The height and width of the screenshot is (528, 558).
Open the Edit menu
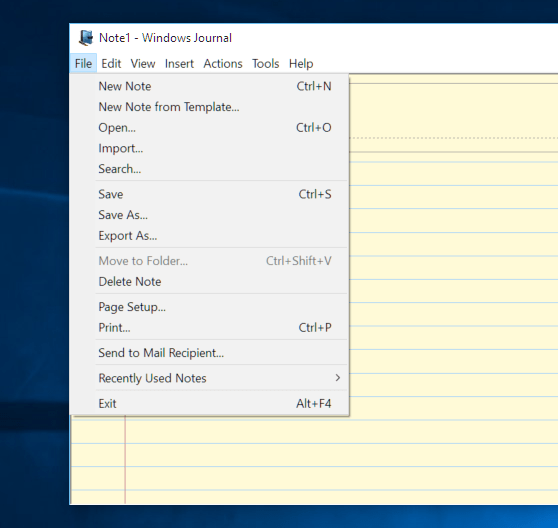click(111, 64)
